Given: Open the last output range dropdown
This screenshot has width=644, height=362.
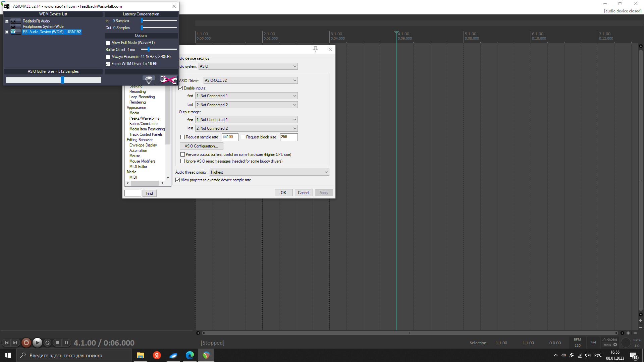Looking at the screenshot, I should [247, 128].
